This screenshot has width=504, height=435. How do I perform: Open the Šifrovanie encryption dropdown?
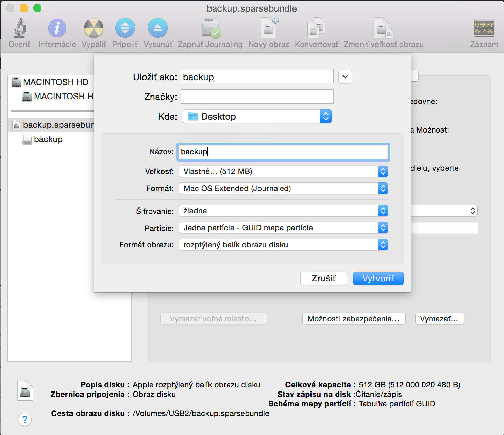pos(283,211)
